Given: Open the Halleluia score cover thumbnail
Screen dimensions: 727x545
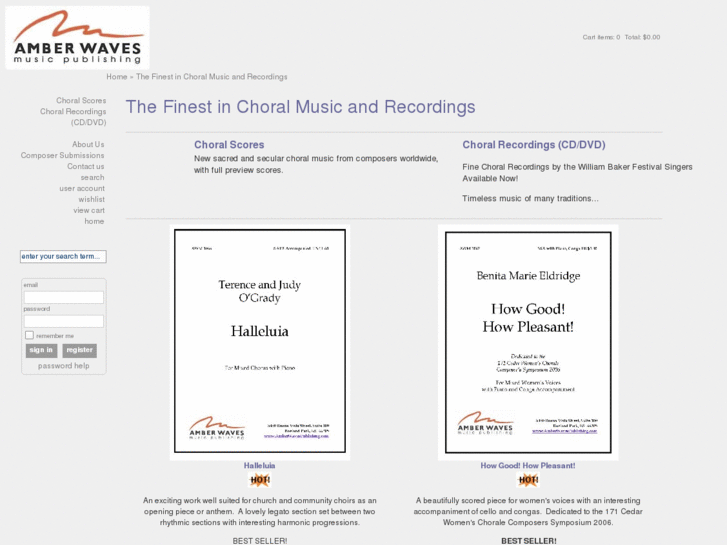Looking at the screenshot, I should (x=260, y=342).
